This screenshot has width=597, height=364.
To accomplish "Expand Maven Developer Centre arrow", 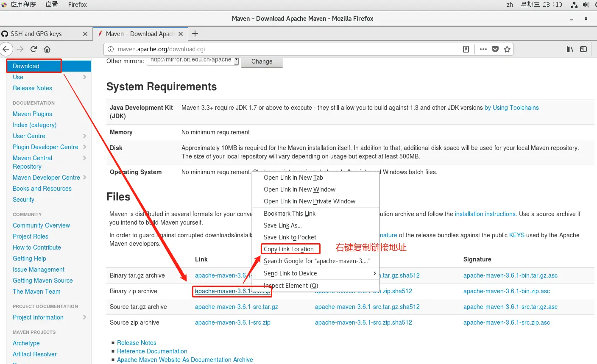I will click(x=85, y=178).
